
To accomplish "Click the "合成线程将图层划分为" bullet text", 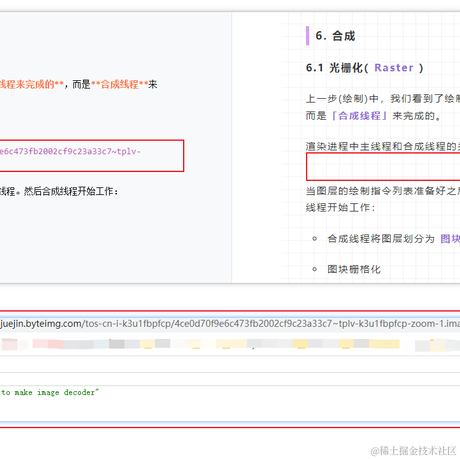I will (x=381, y=239).
